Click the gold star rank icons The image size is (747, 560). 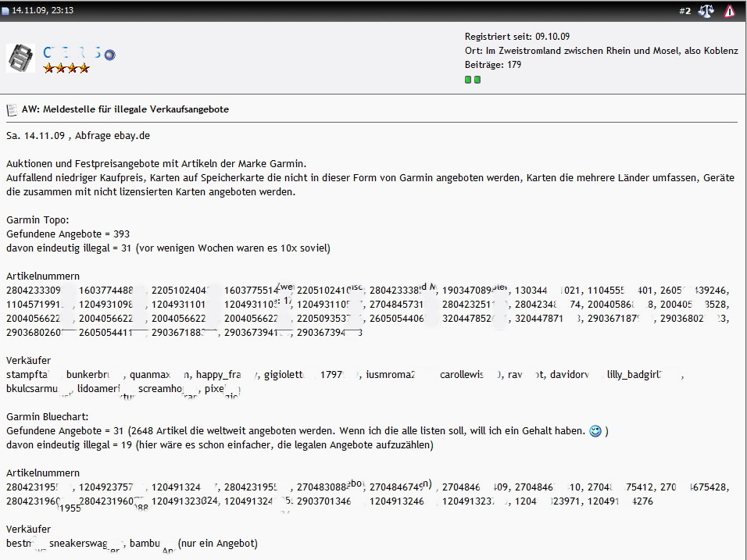coord(66,69)
